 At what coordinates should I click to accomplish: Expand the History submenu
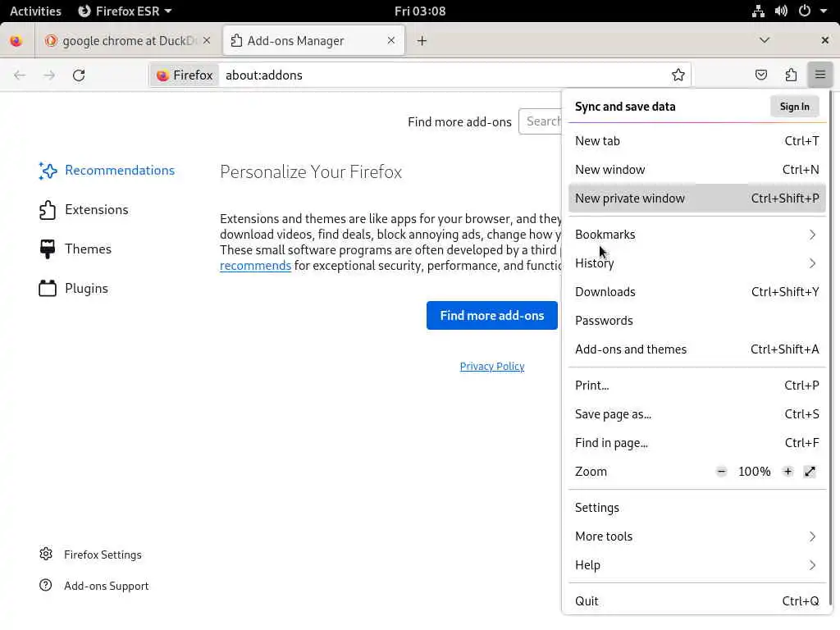coord(697,263)
